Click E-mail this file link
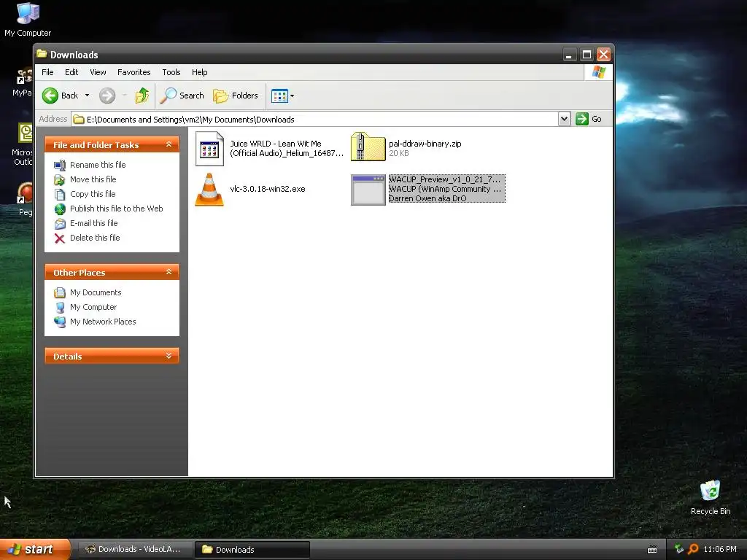 [x=94, y=223]
